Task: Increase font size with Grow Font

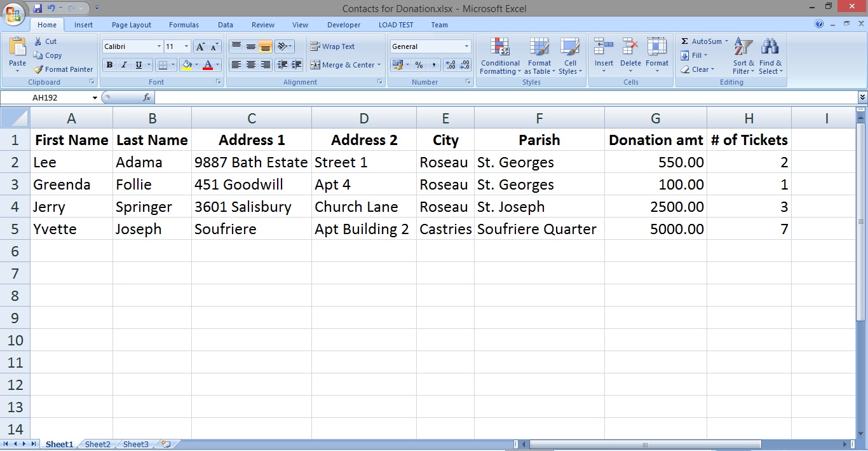Action: [200, 46]
